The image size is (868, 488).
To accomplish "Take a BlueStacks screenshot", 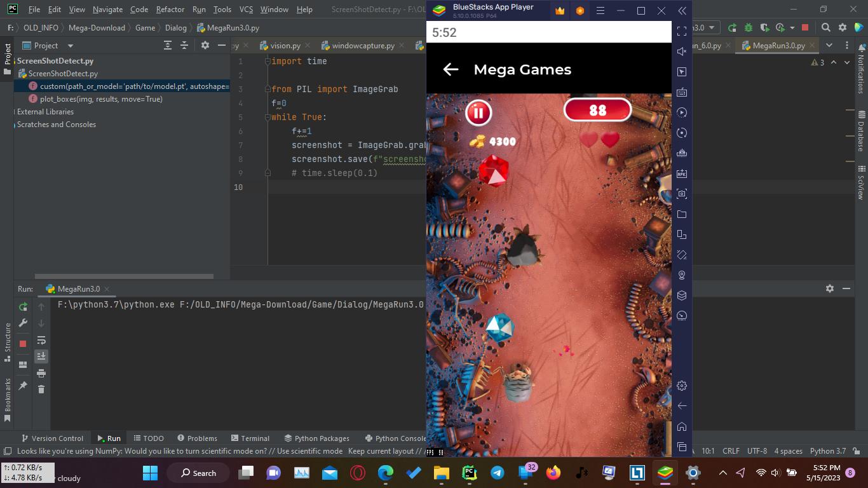I will [x=682, y=194].
